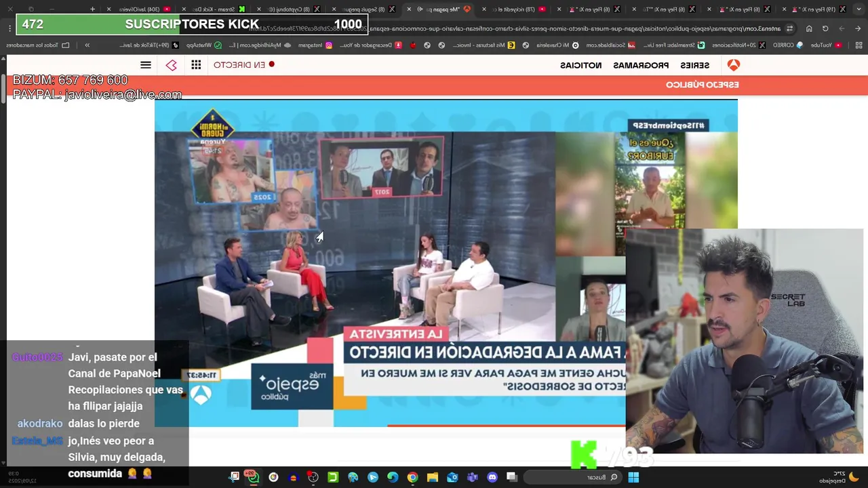The width and height of the screenshot is (868, 488).
Task: Click chat username akodrako
Action: (x=39, y=424)
